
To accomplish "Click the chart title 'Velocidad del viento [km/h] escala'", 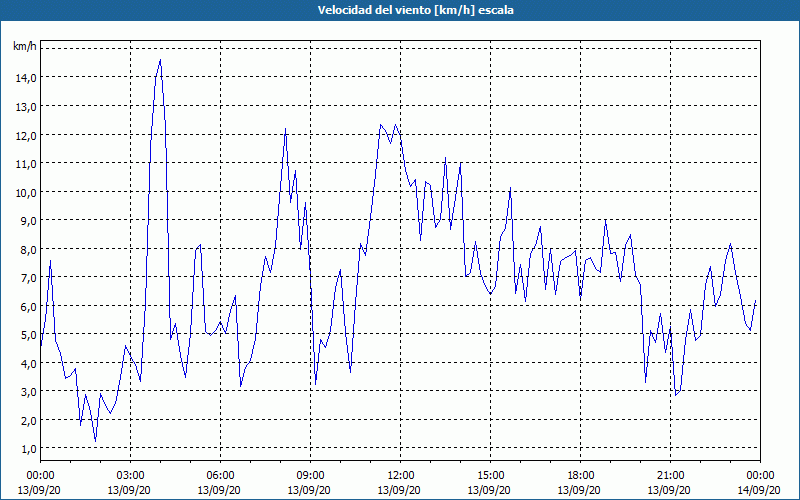I will 415,10.
